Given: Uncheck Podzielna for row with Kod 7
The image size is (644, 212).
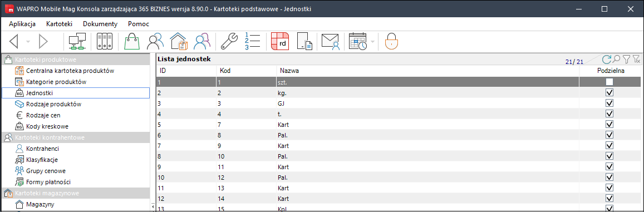Looking at the screenshot, I should click(x=609, y=124).
